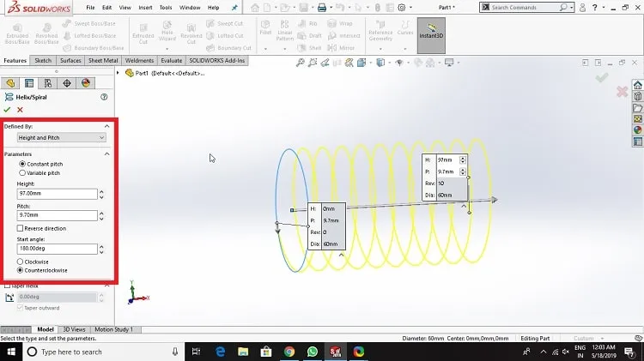Image resolution: width=644 pixels, height=361 pixels.
Task: Select Clockwise radio button
Action: [x=20, y=262]
